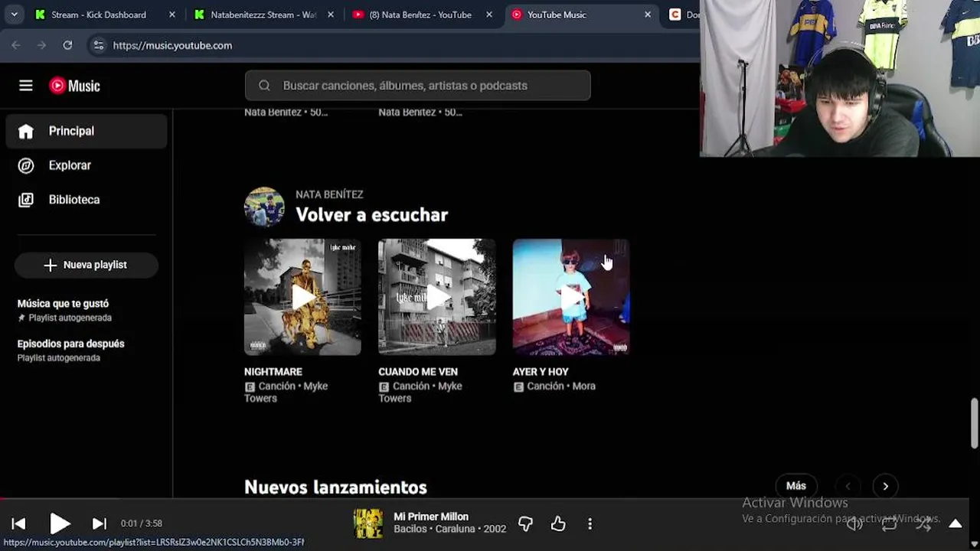Go forward in browser

pos(42,45)
